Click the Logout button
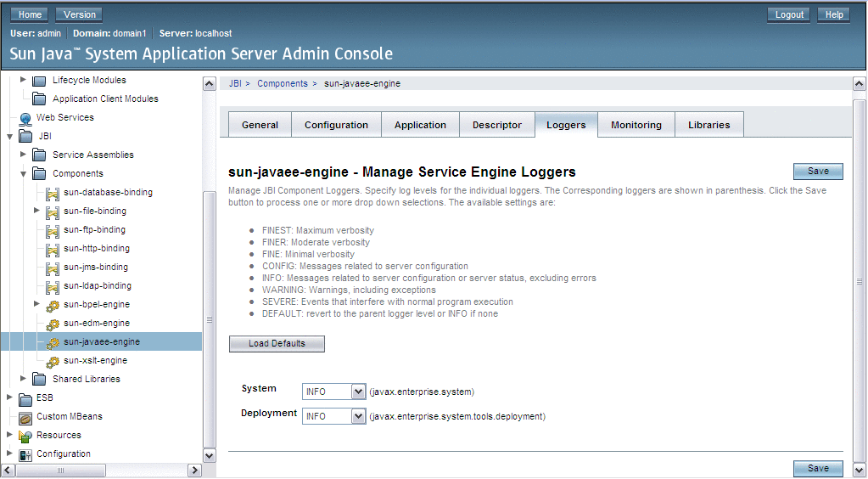 click(x=789, y=15)
